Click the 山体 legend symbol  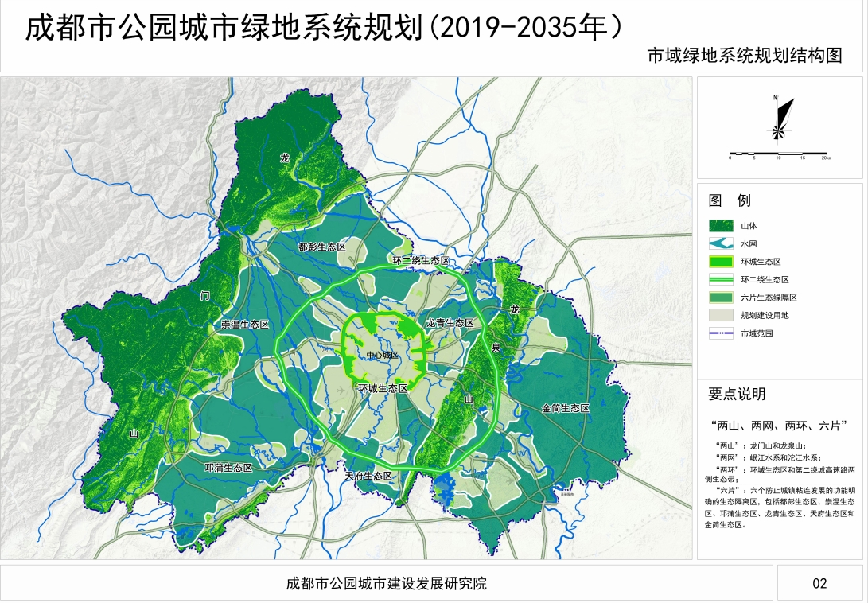[721, 227]
